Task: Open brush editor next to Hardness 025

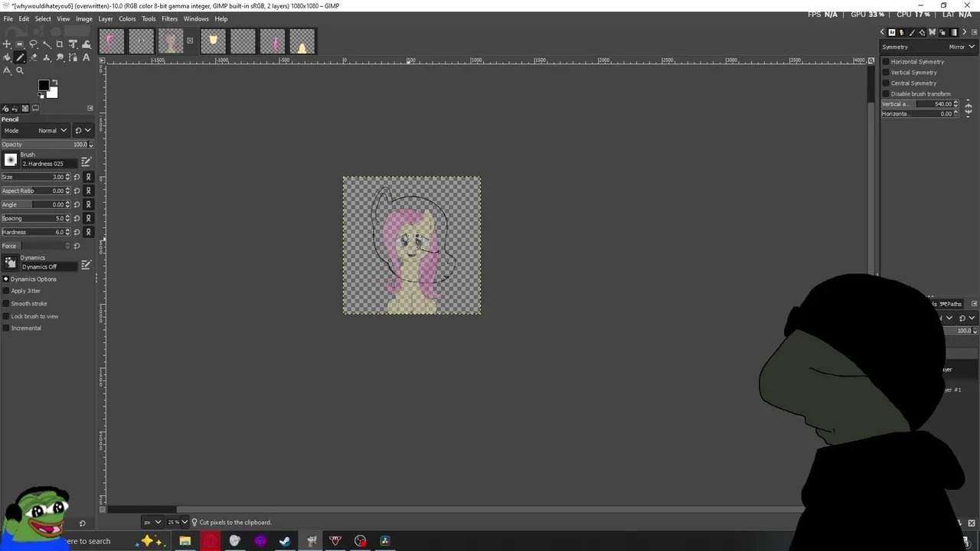Action: (86, 161)
